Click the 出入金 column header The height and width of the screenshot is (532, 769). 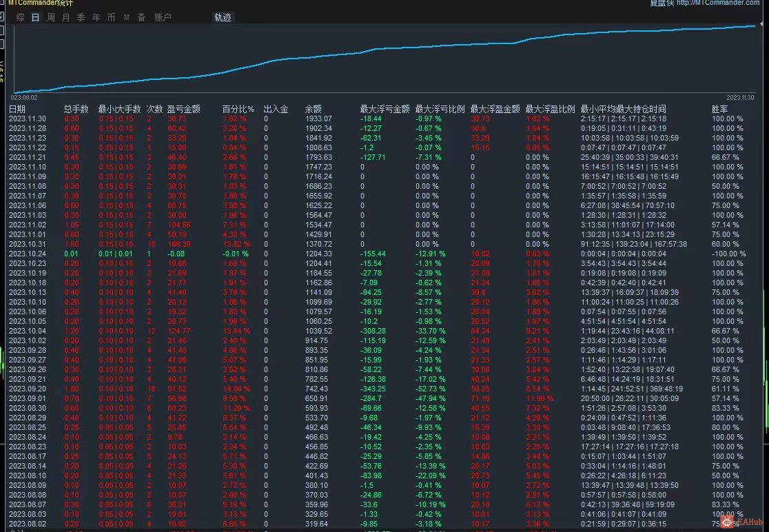276,109
